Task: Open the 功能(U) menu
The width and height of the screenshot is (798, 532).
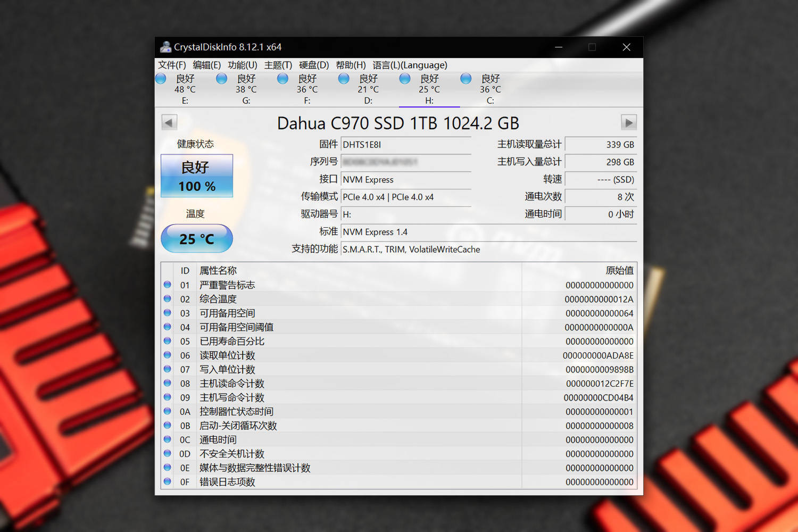Action: 243,65
